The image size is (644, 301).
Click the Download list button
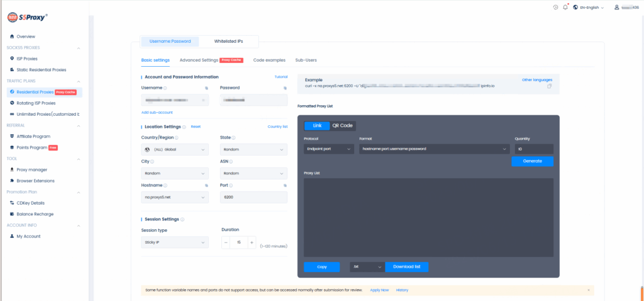pyautogui.click(x=407, y=267)
